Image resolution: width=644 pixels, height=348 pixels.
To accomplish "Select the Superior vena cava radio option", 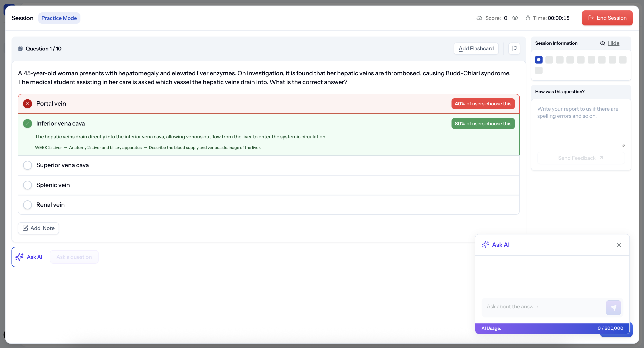I will [27, 165].
